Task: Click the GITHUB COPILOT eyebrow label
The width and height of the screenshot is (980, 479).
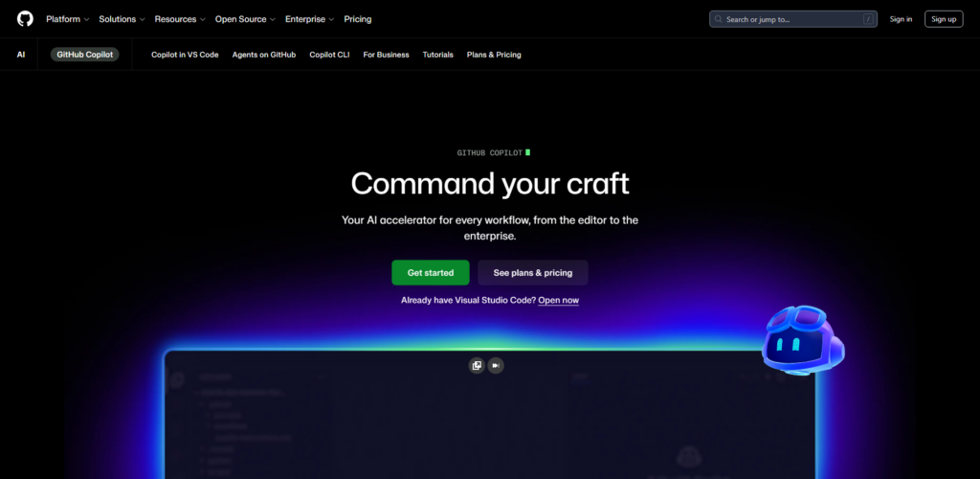Action: pos(490,152)
